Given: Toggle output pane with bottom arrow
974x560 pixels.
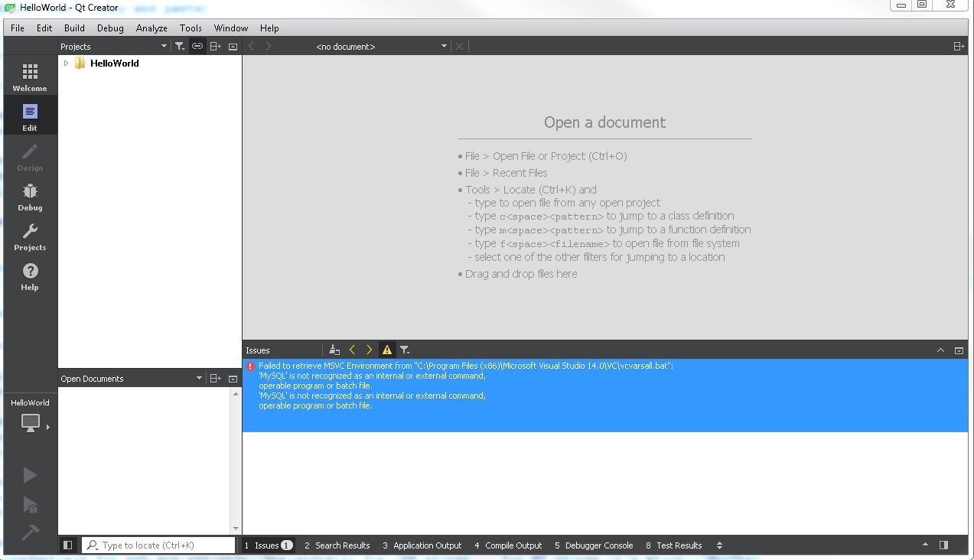Looking at the screenshot, I should click(x=925, y=545).
